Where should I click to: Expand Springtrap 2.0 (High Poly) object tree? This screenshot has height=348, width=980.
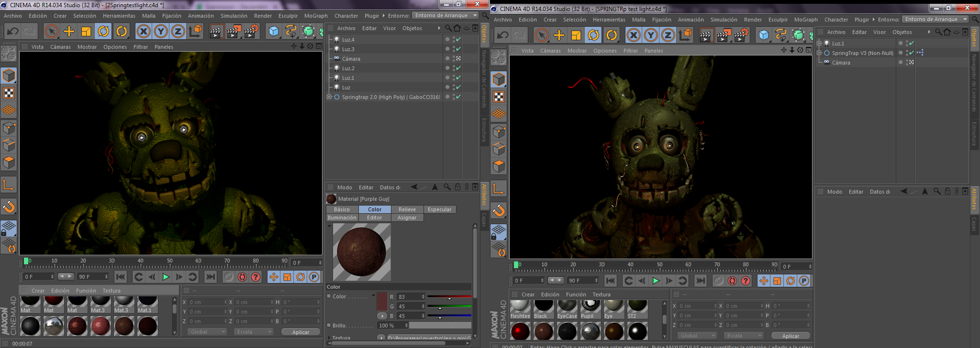click(x=329, y=97)
